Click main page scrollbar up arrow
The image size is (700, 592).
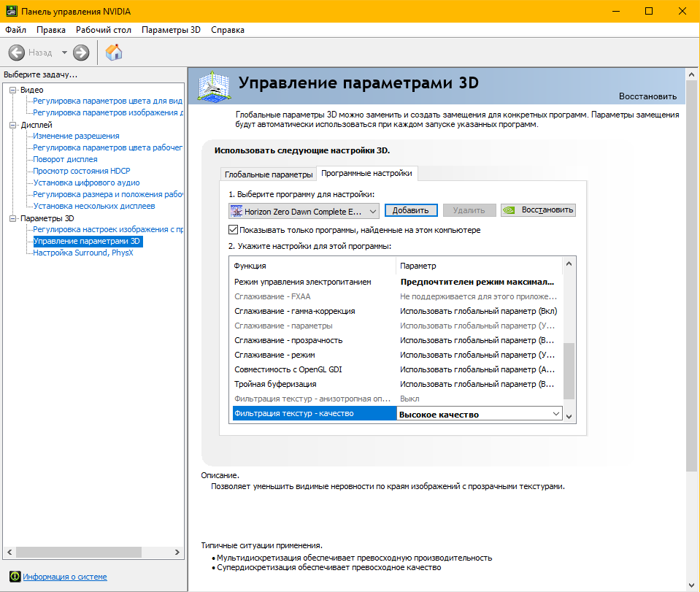point(691,74)
